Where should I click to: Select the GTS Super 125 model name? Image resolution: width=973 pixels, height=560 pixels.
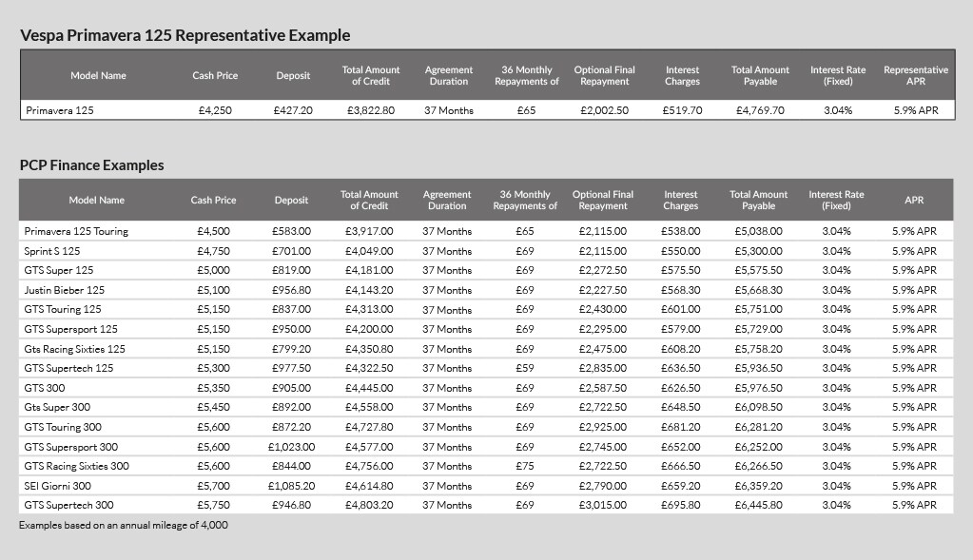click(59, 270)
